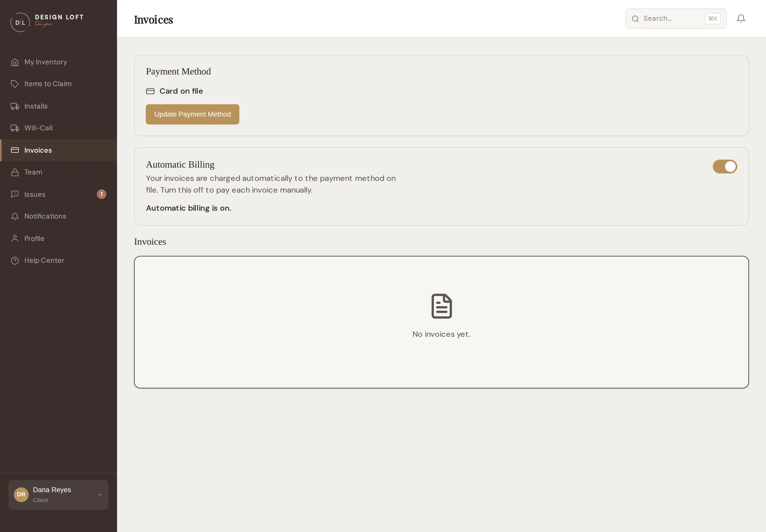Click the Card on file text
This screenshot has height=532, width=766.
point(181,91)
